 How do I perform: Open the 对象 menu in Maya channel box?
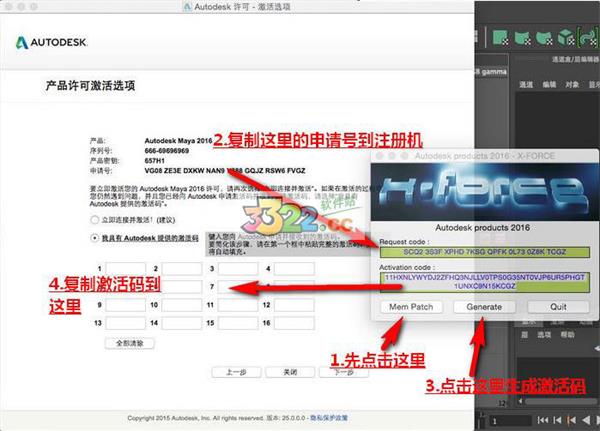point(572,85)
